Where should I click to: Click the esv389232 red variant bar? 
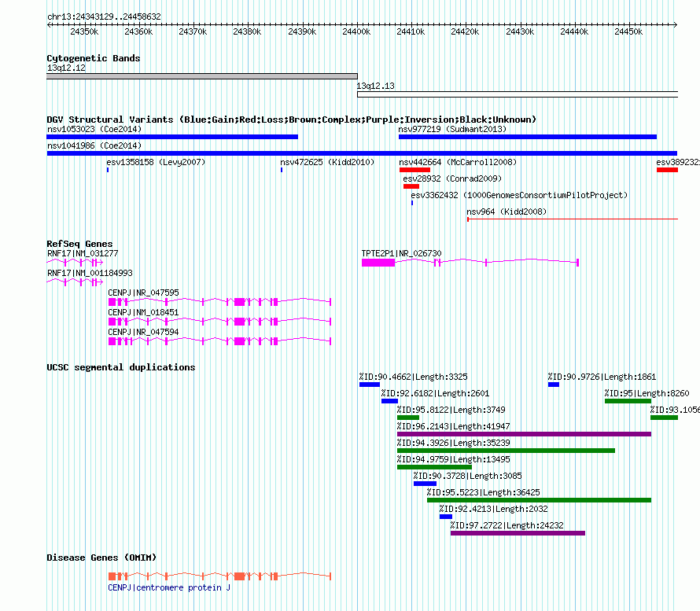668,170
